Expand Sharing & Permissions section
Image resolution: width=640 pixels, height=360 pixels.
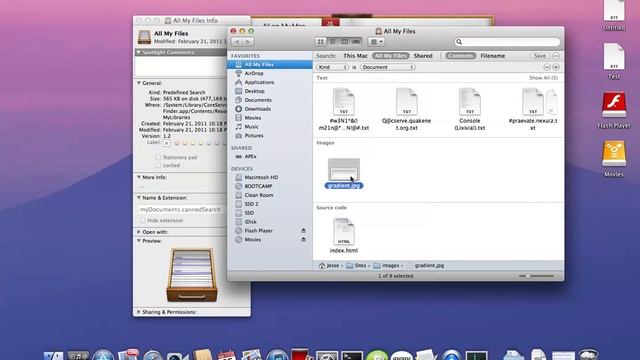pyautogui.click(x=139, y=312)
